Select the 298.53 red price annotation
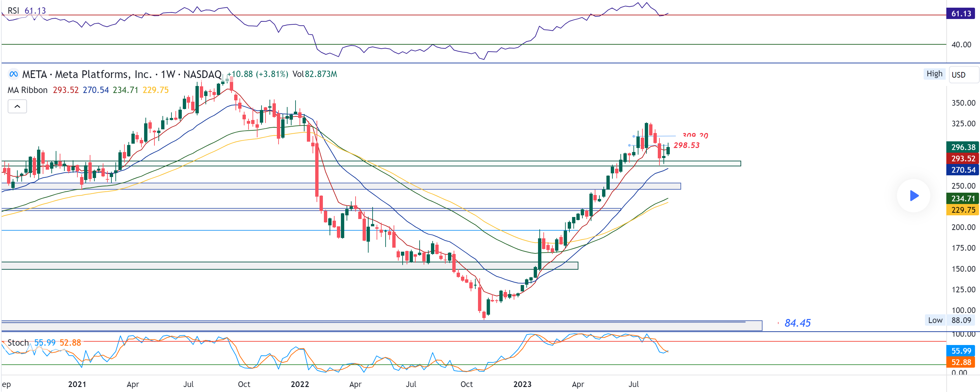Viewport: 980px width, 392px height. pyautogui.click(x=686, y=145)
